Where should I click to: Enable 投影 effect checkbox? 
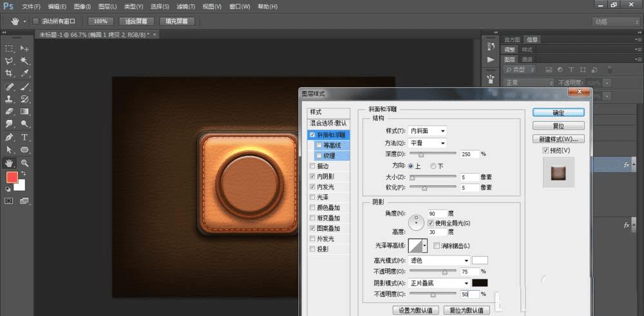(313, 249)
